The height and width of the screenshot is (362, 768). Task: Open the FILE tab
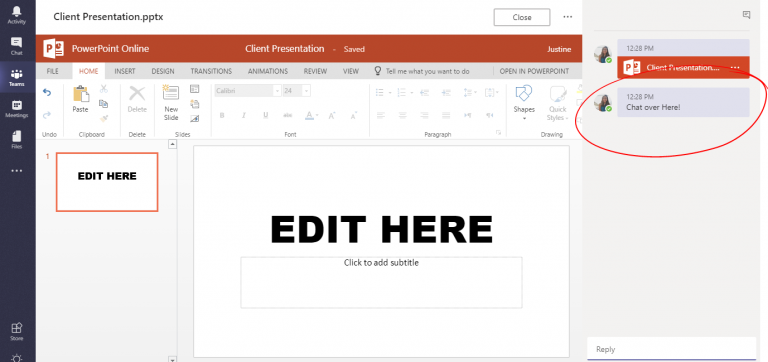pos(52,71)
